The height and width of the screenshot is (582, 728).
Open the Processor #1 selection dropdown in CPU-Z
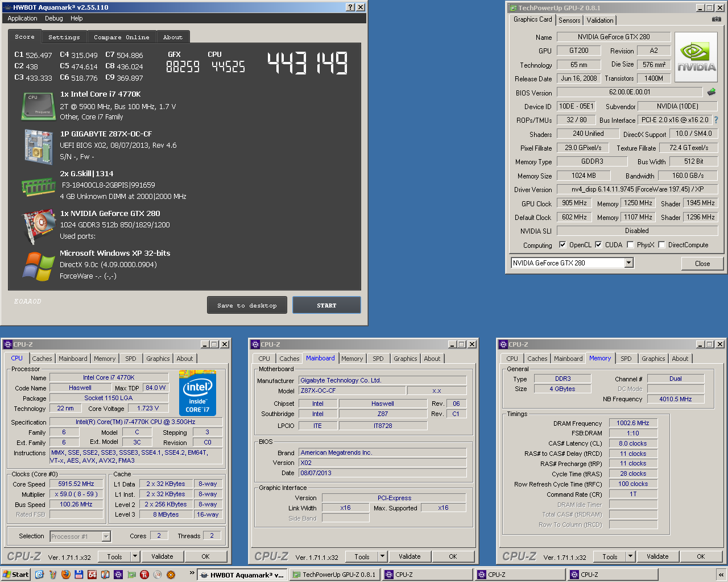point(106,537)
